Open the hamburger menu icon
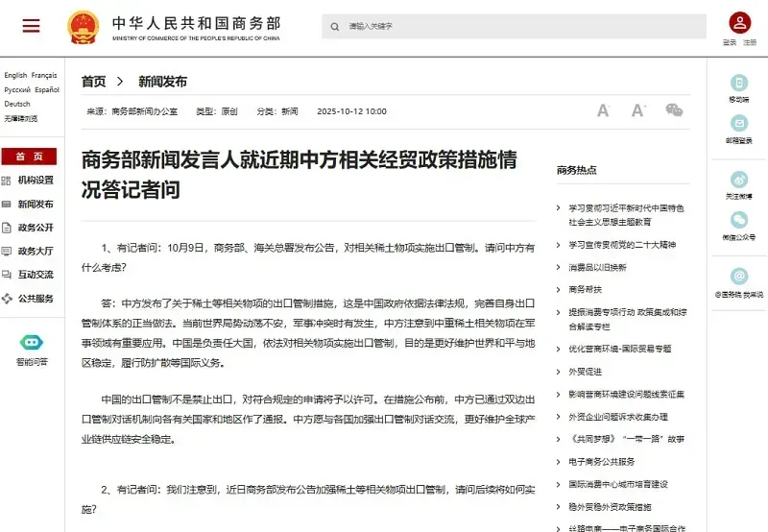Screen dimensions: 768x532 tap(32, 26)
